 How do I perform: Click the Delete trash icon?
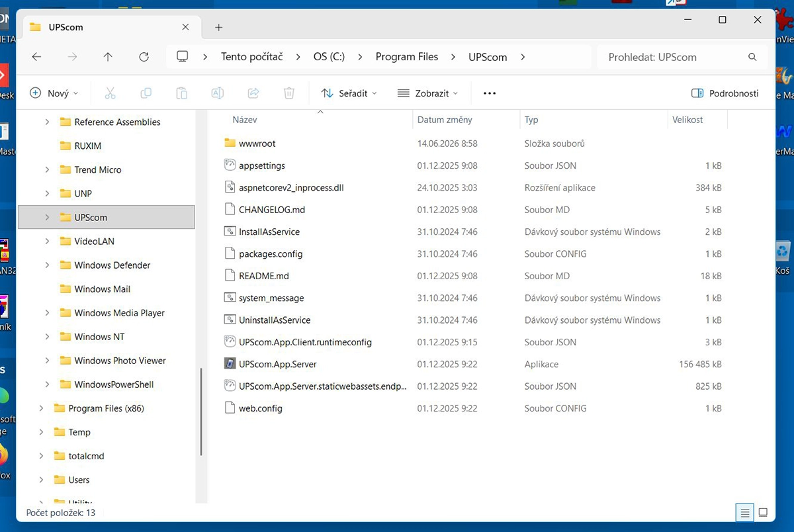pos(288,93)
